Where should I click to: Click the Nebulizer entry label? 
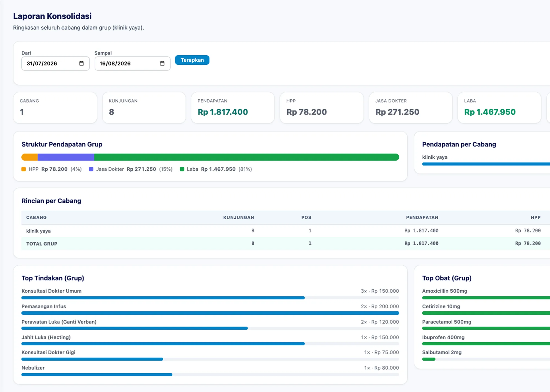pyautogui.click(x=33, y=368)
